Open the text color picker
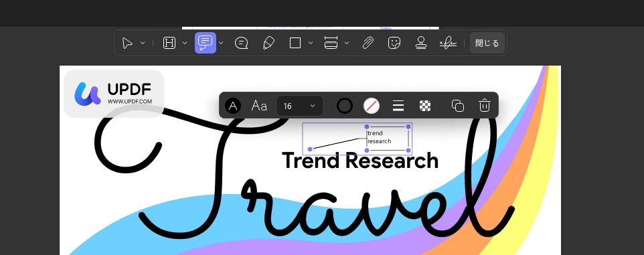 [x=233, y=106]
